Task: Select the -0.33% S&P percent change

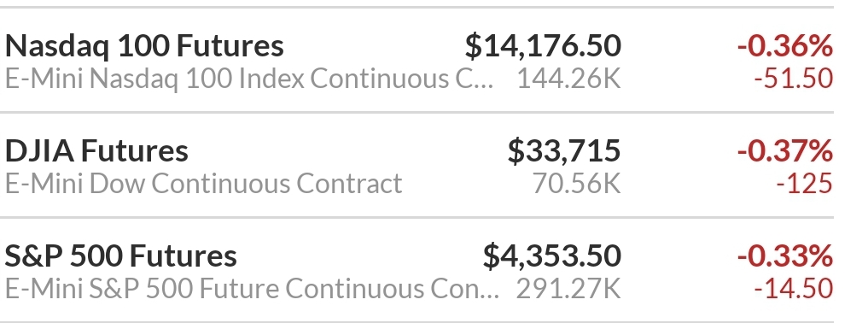Action: coord(785,255)
